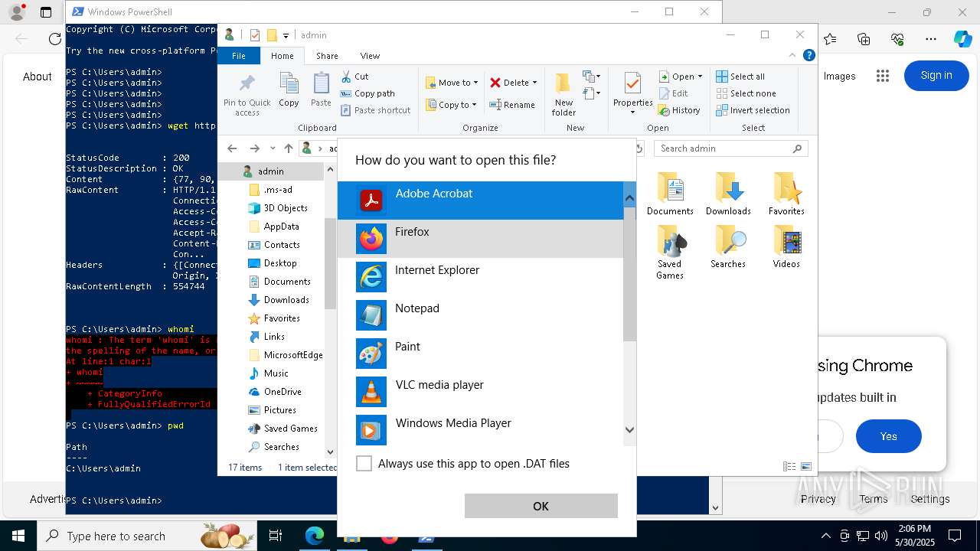
Task: Create a New folder
Action: pyautogui.click(x=563, y=94)
